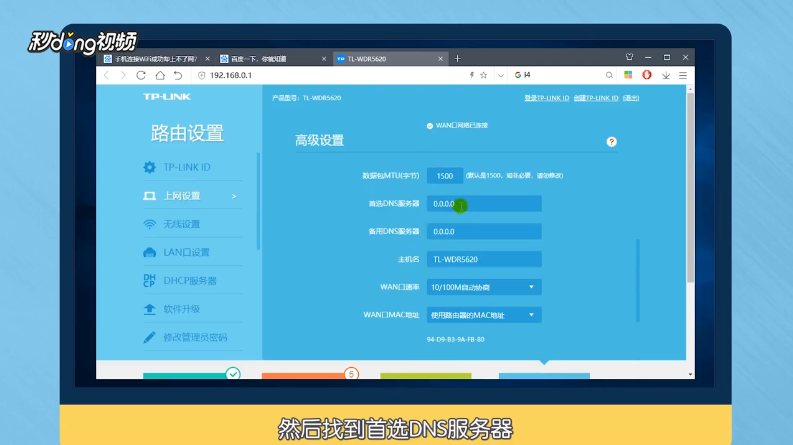Open the WAN口速率 dropdown

tap(484, 287)
